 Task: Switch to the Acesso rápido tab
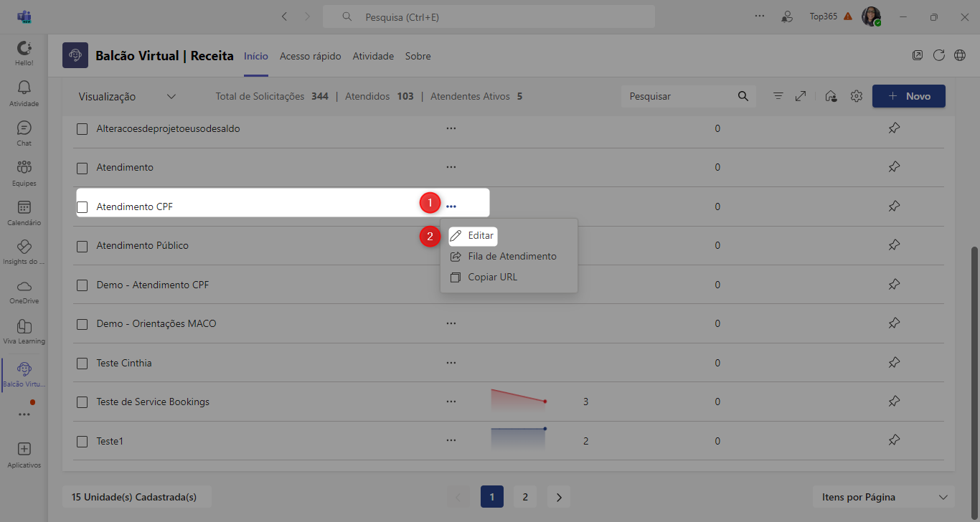pyautogui.click(x=311, y=56)
